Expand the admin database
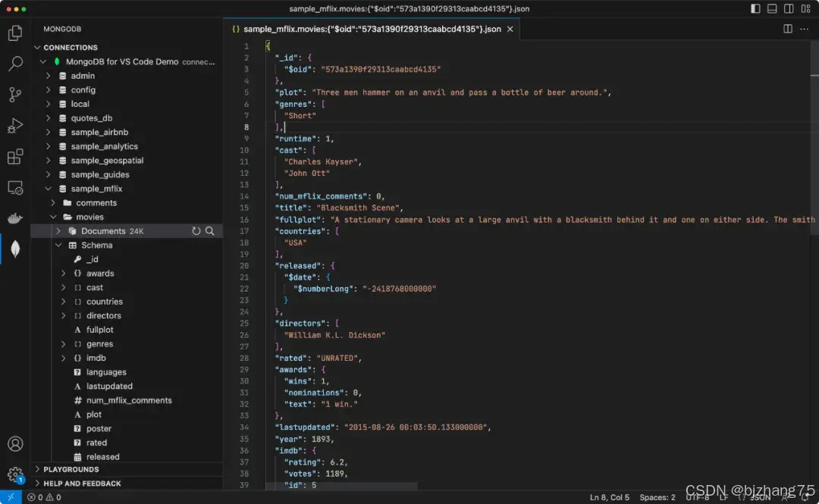Image resolution: width=819 pixels, height=504 pixels. tap(48, 76)
